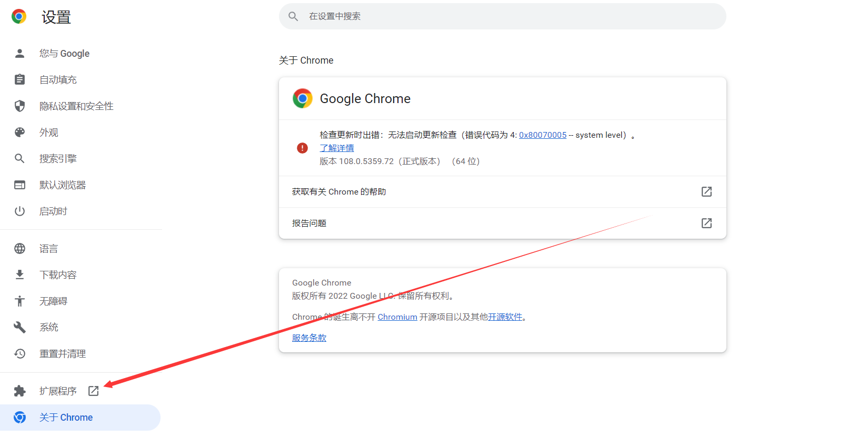The height and width of the screenshot is (437, 868).
Task: Click the puzzle piece icon for 扩展程序
Action: pos(19,391)
